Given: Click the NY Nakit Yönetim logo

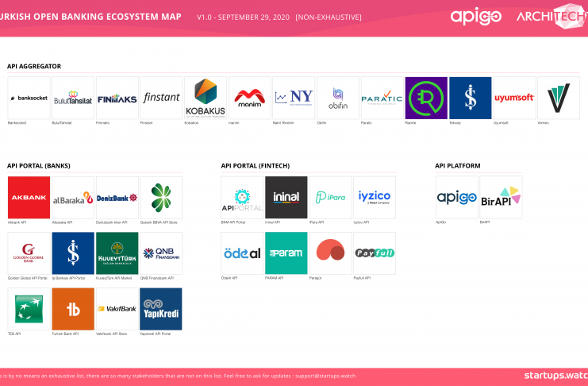Looking at the screenshot, I should point(294,98).
